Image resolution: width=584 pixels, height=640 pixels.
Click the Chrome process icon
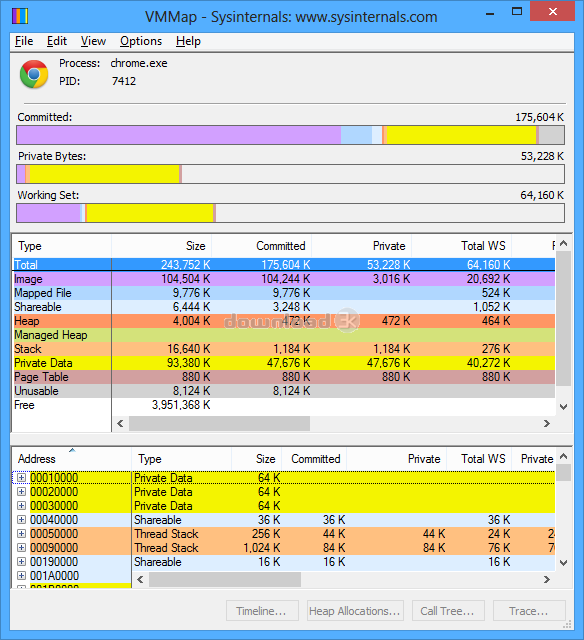(x=34, y=74)
